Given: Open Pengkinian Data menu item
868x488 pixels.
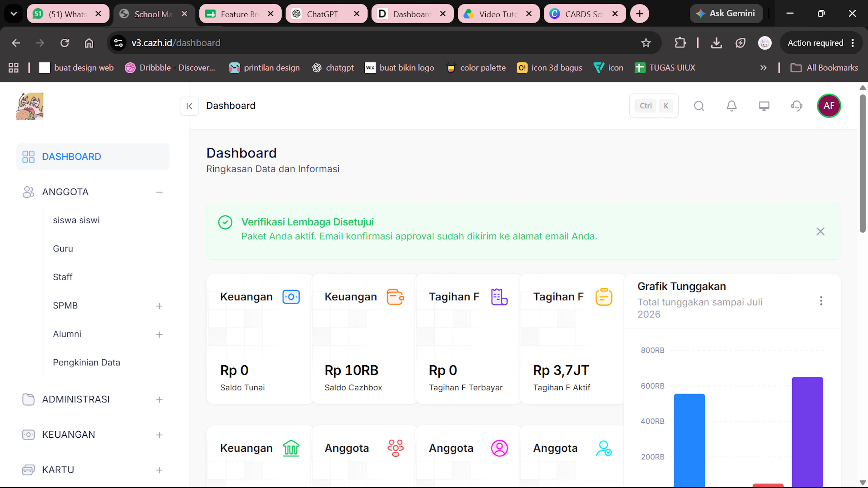Looking at the screenshot, I should click(87, 362).
